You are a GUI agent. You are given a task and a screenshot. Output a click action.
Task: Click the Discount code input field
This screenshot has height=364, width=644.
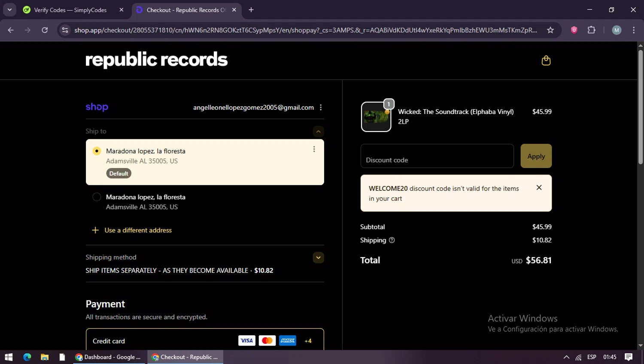(437, 156)
